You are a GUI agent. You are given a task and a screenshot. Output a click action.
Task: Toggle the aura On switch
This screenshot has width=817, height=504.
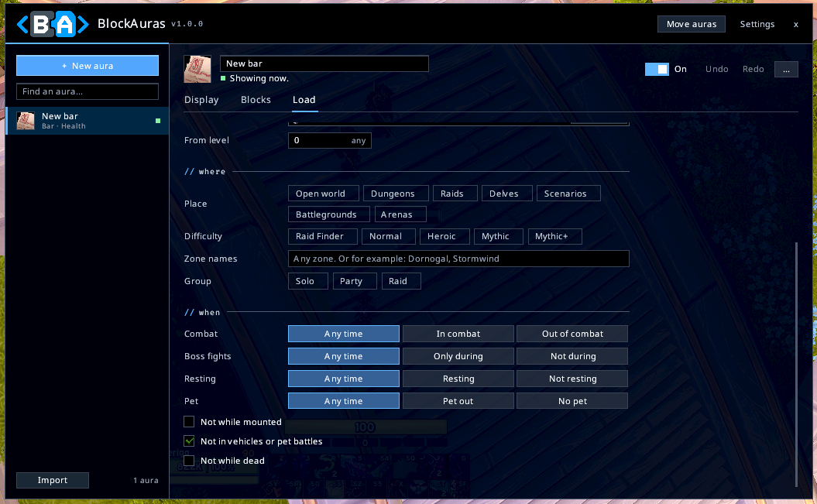(657, 69)
